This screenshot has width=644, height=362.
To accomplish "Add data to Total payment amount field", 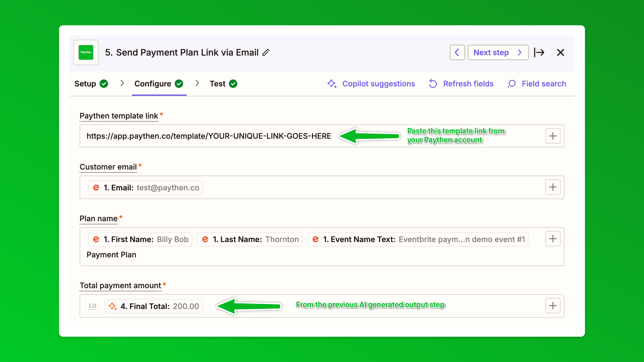I will [553, 306].
